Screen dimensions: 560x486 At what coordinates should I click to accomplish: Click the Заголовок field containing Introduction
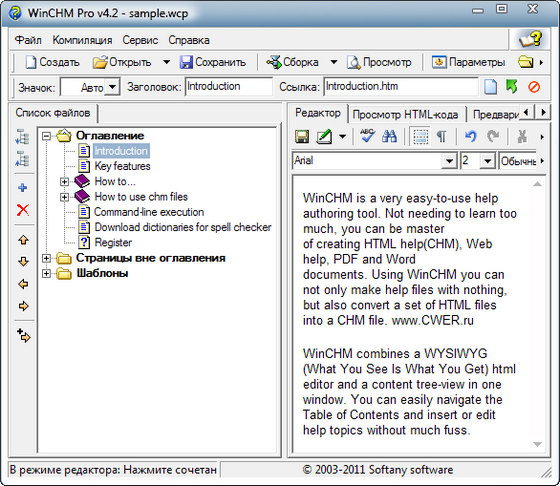click(229, 87)
